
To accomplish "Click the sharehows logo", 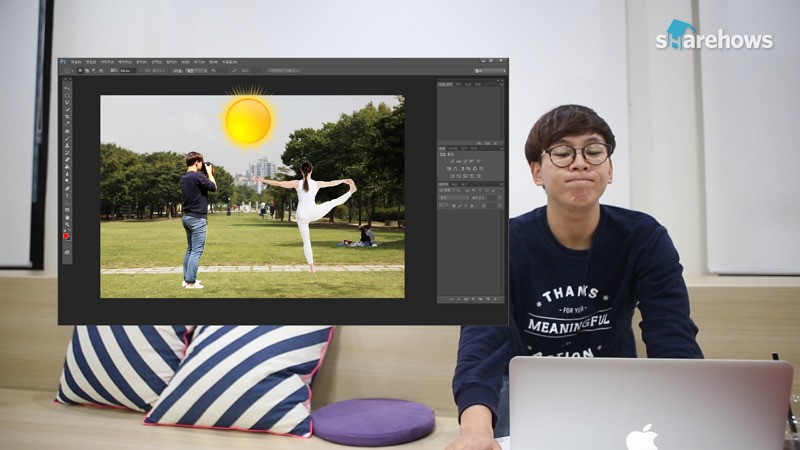I will click(714, 35).
